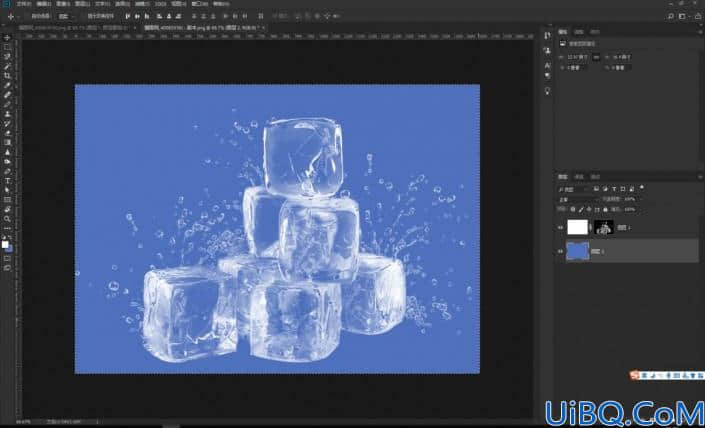Toggle Quick Mask mode in the toolbox
The height and width of the screenshot is (428, 705).
[x=7, y=258]
